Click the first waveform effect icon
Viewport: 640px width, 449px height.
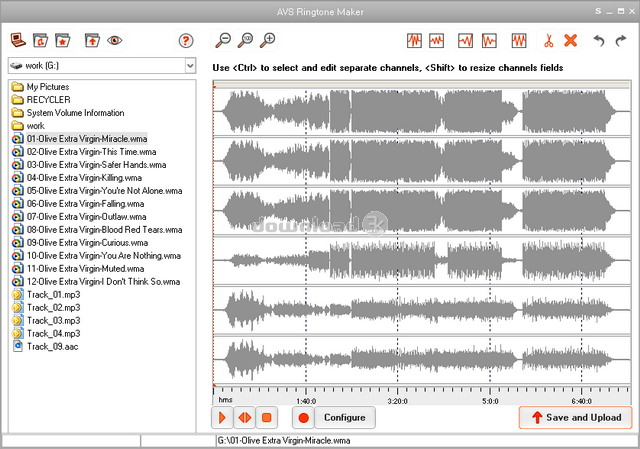click(x=414, y=40)
